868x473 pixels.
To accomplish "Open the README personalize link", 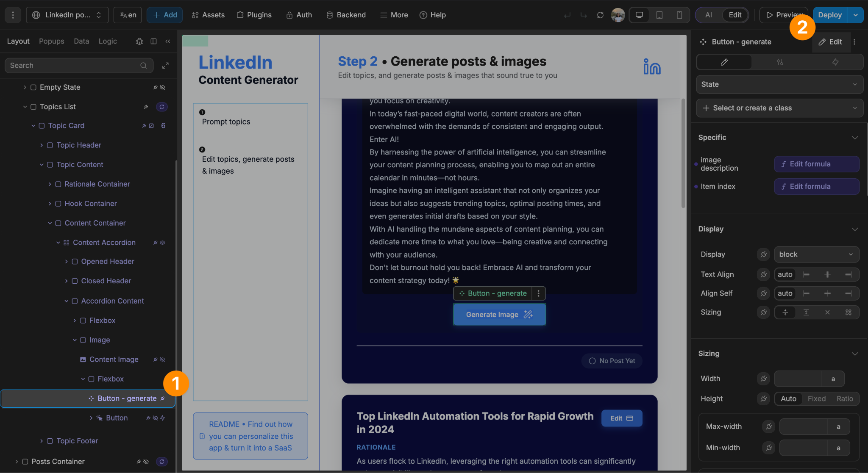I will [250, 436].
